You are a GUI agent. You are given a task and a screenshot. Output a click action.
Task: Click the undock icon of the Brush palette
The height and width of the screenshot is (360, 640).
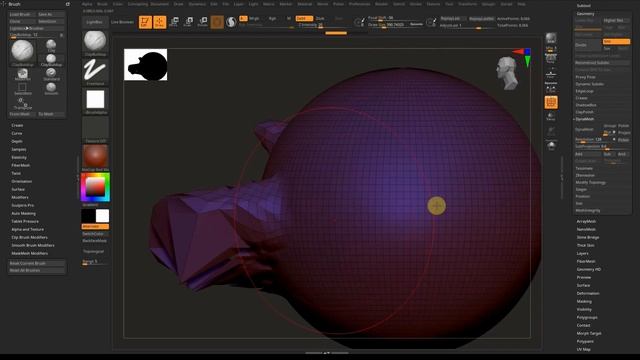point(68,4)
